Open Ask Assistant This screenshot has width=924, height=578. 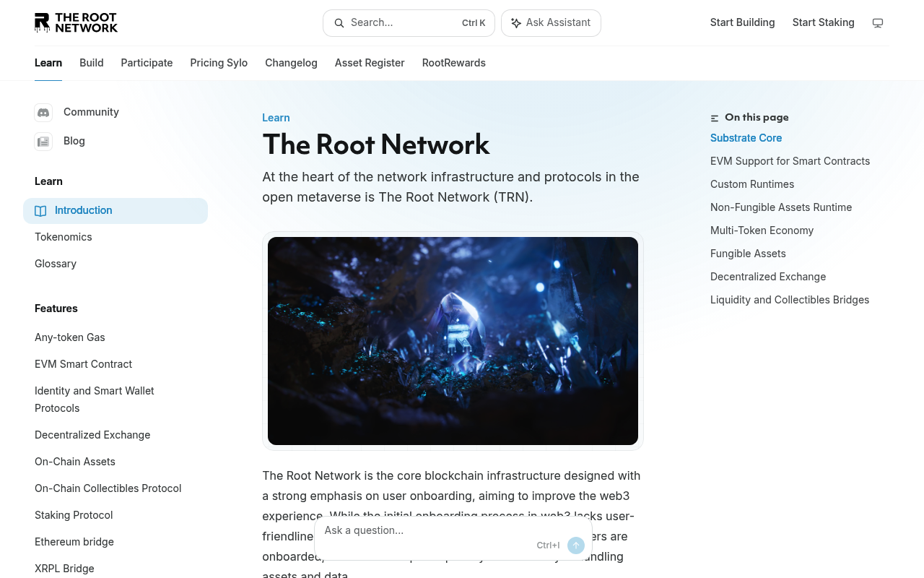(551, 23)
